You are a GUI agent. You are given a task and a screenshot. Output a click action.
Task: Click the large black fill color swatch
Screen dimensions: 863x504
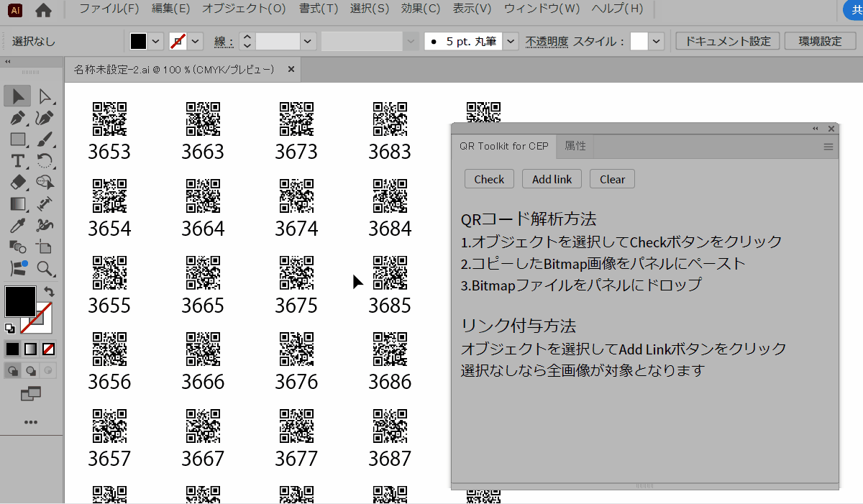point(20,301)
